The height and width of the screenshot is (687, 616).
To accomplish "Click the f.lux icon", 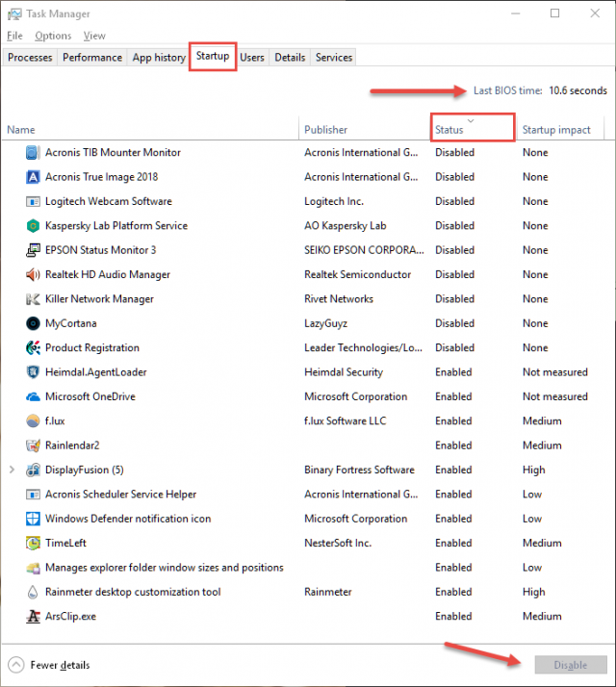I will pyautogui.click(x=33, y=421).
